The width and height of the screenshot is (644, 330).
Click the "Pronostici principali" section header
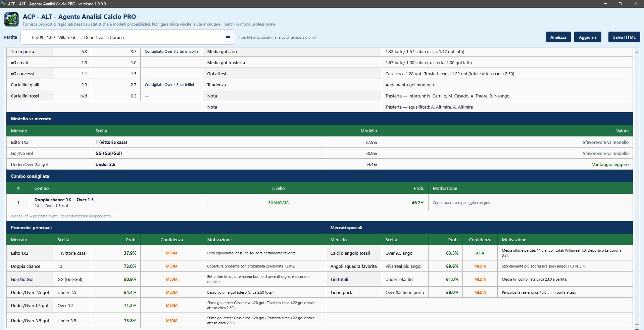(166, 228)
